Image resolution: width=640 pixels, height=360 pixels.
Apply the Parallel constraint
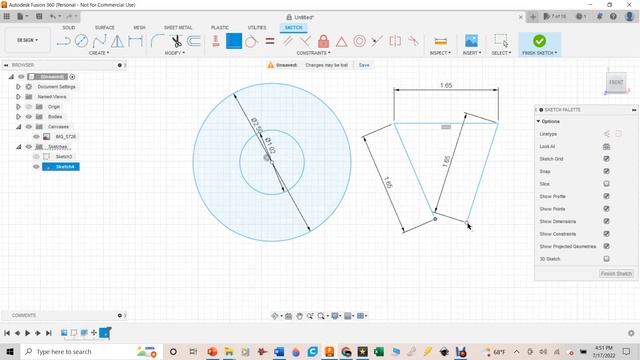coord(288,41)
